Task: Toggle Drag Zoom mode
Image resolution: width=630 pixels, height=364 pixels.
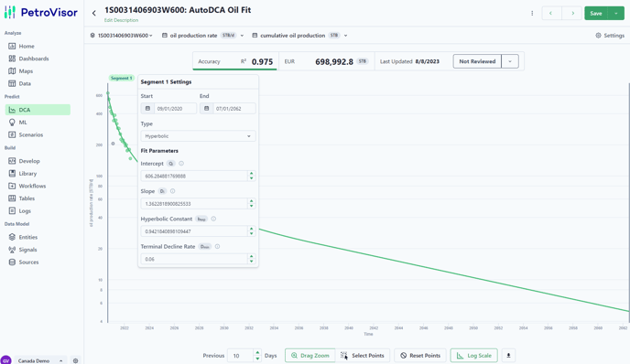Action: click(310, 355)
